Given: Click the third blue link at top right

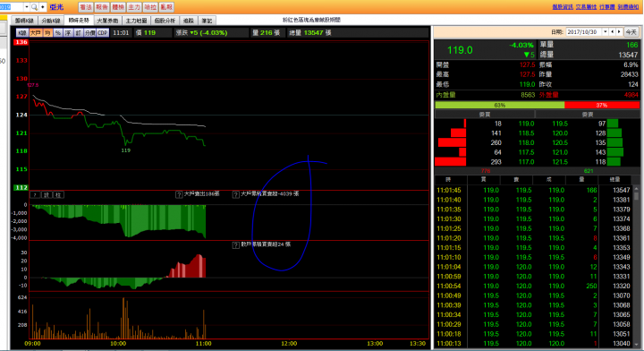Looking at the screenshot, I should point(607,7).
